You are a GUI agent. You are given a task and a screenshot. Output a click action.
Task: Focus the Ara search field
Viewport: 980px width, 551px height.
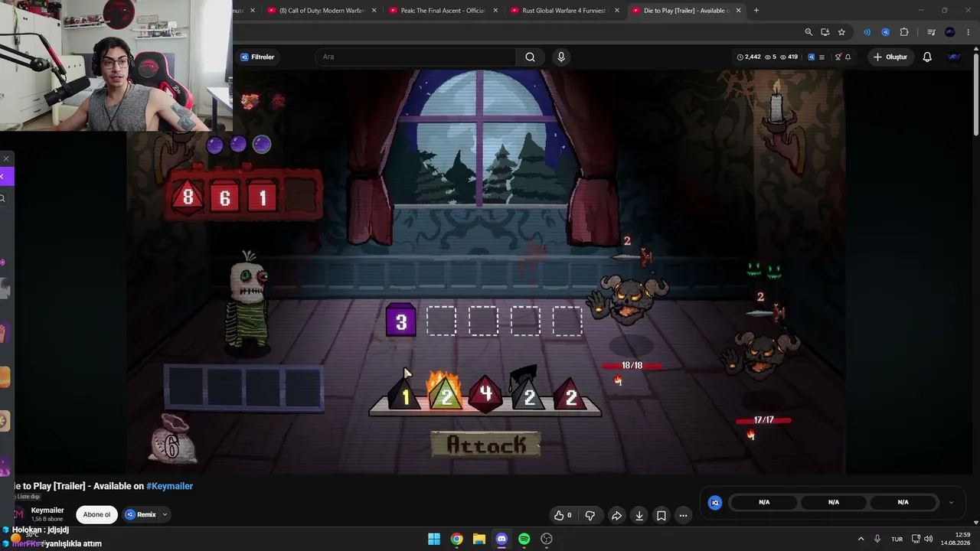point(417,57)
